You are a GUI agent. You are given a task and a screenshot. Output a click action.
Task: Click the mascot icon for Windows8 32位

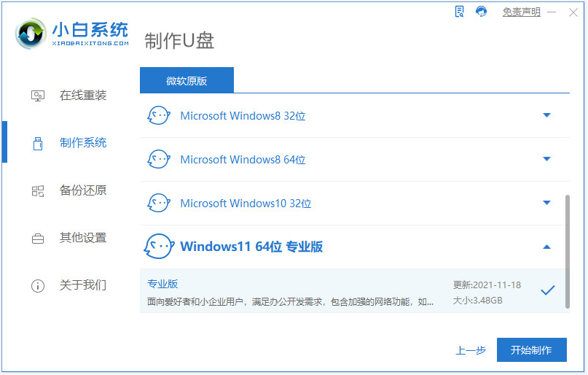pos(159,115)
